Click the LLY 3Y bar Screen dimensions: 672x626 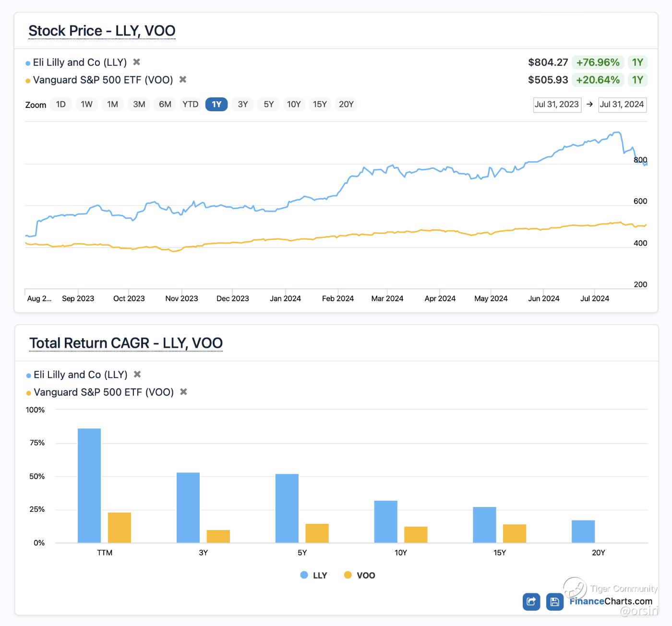188,508
